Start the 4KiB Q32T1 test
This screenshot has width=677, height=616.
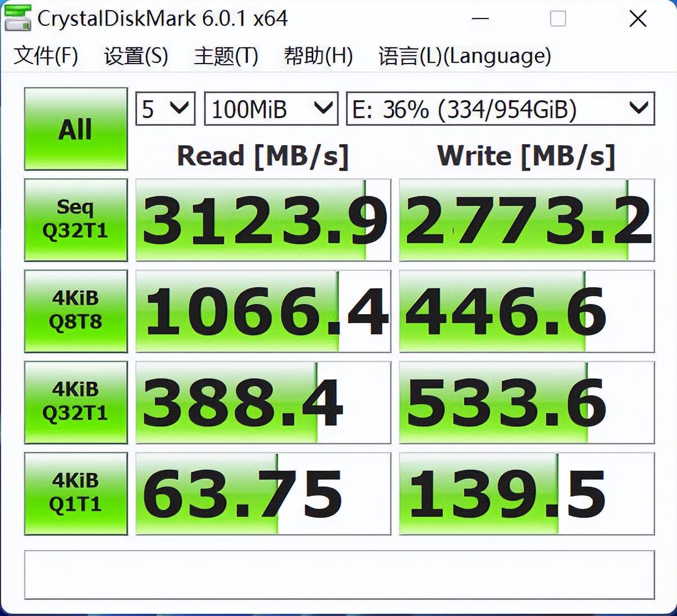click(76, 403)
